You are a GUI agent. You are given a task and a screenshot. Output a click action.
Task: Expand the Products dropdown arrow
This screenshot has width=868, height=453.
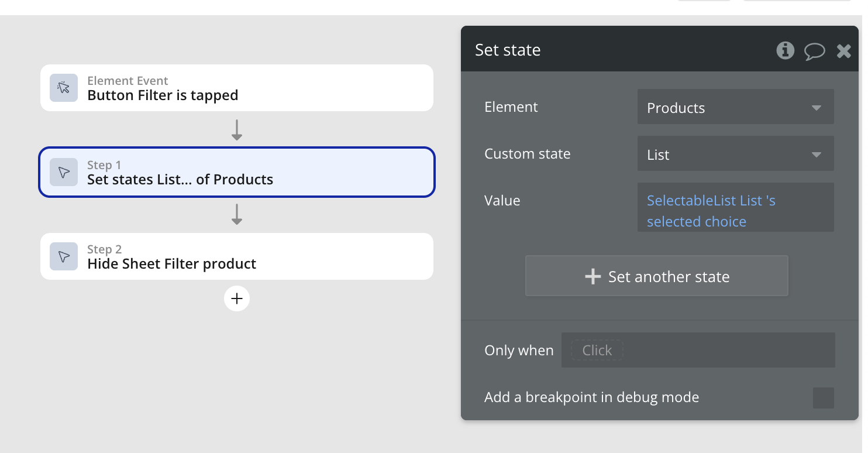[817, 108]
